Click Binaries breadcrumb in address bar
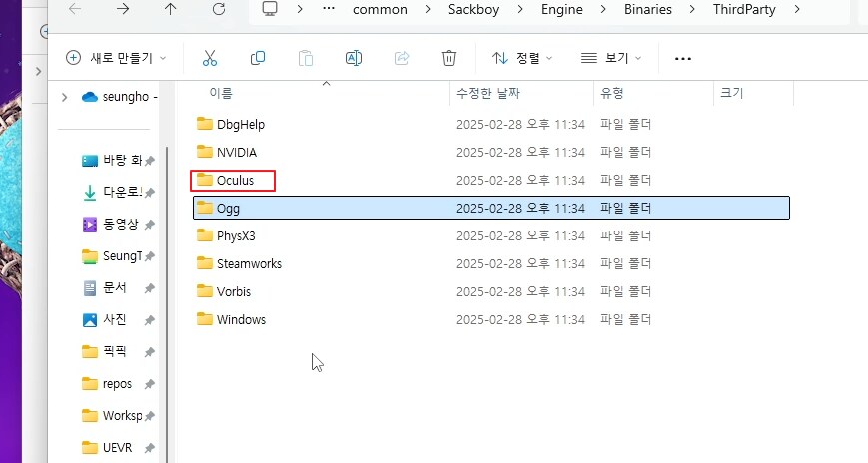Image resolution: width=868 pixels, height=463 pixels. pyautogui.click(x=647, y=9)
